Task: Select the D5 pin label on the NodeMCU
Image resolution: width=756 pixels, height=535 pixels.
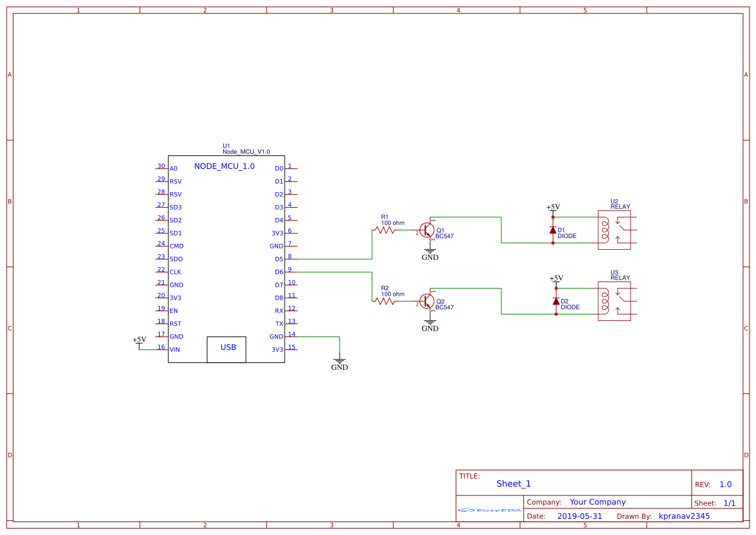Action: click(278, 259)
